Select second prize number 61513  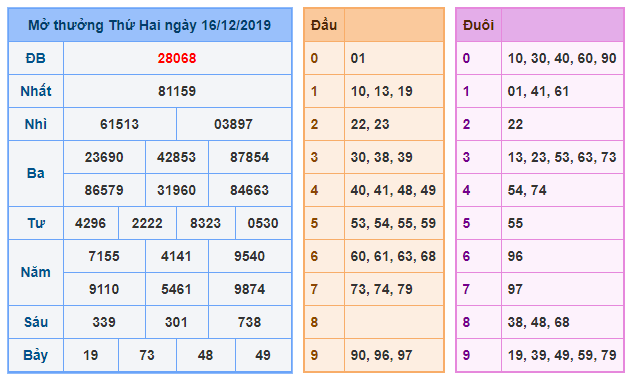(x=119, y=124)
